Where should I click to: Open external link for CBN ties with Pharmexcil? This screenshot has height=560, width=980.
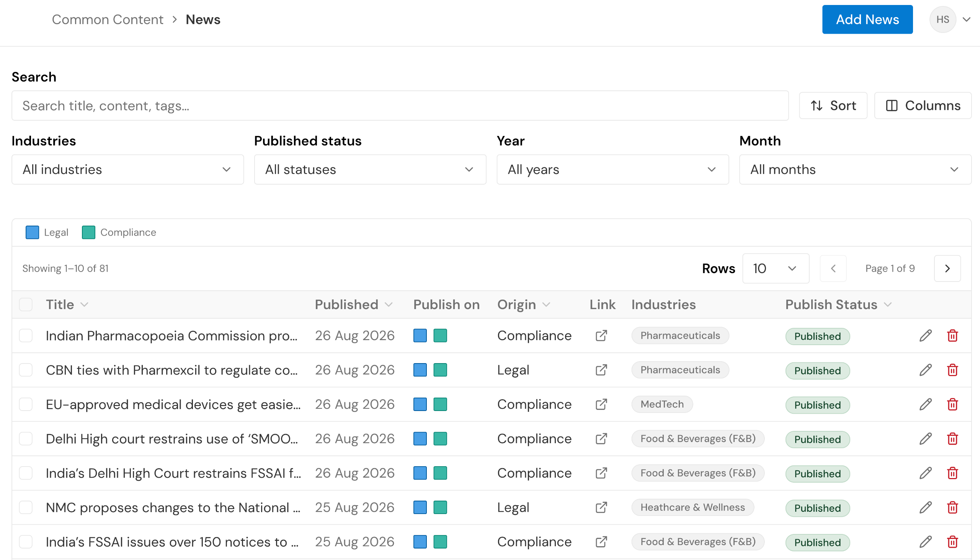point(601,370)
